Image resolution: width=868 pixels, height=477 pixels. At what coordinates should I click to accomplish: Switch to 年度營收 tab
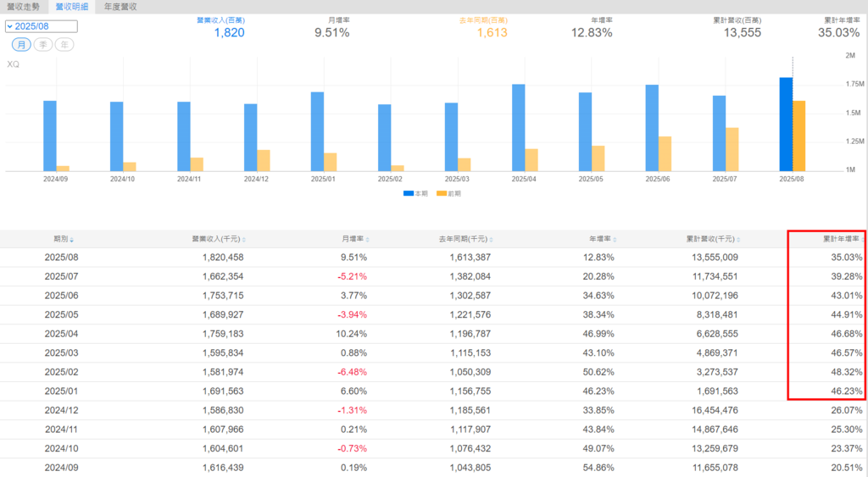click(x=120, y=7)
